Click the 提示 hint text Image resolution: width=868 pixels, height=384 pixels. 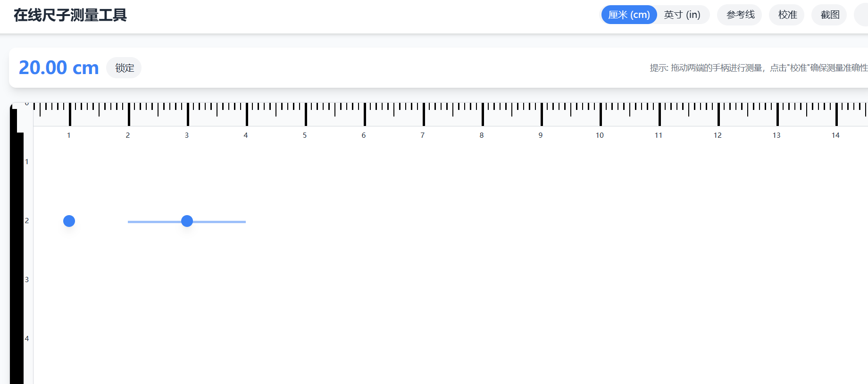[758, 68]
